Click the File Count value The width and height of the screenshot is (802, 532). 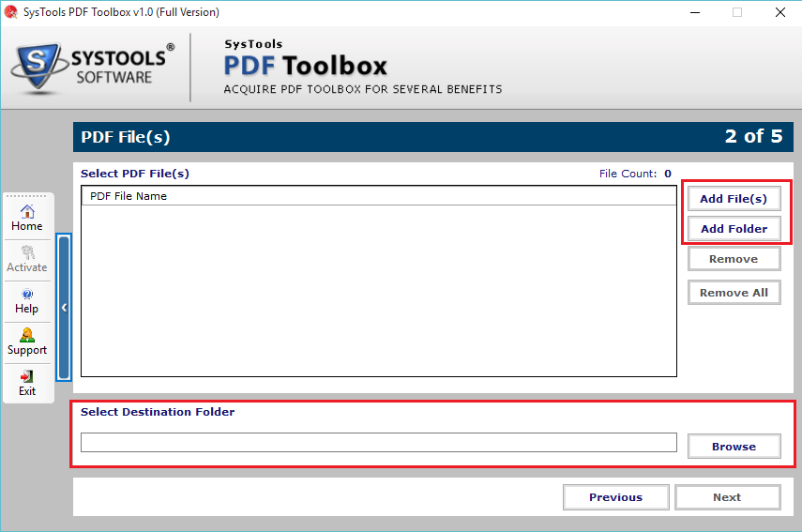click(x=668, y=174)
